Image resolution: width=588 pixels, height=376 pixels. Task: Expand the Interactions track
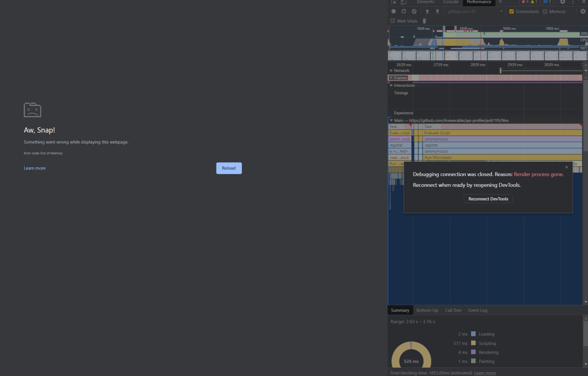(x=392, y=86)
